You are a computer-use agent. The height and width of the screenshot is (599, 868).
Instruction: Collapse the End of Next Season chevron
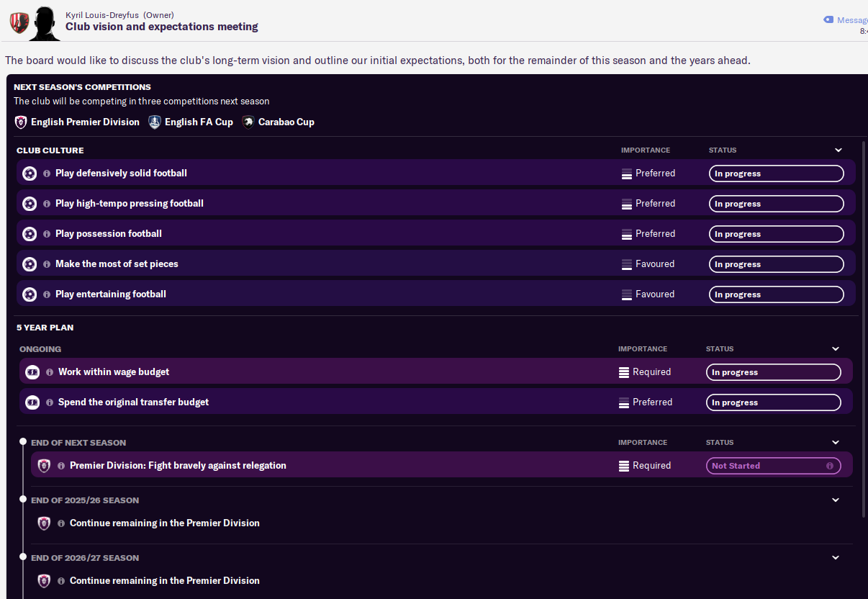(836, 443)
